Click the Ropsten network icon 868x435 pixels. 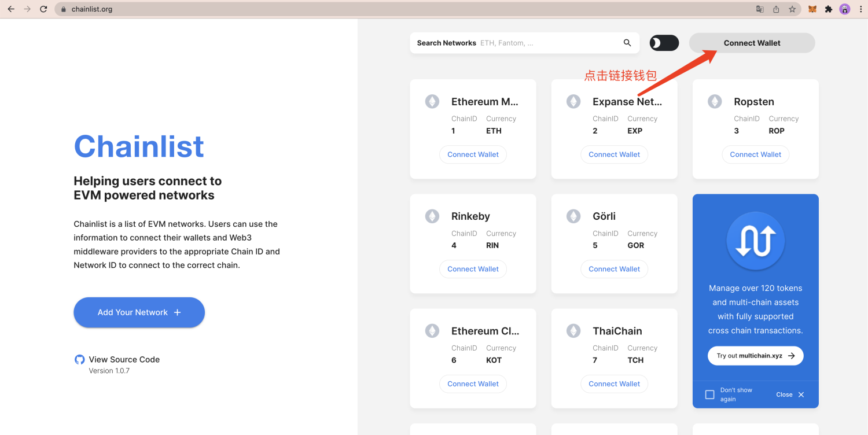715,102
